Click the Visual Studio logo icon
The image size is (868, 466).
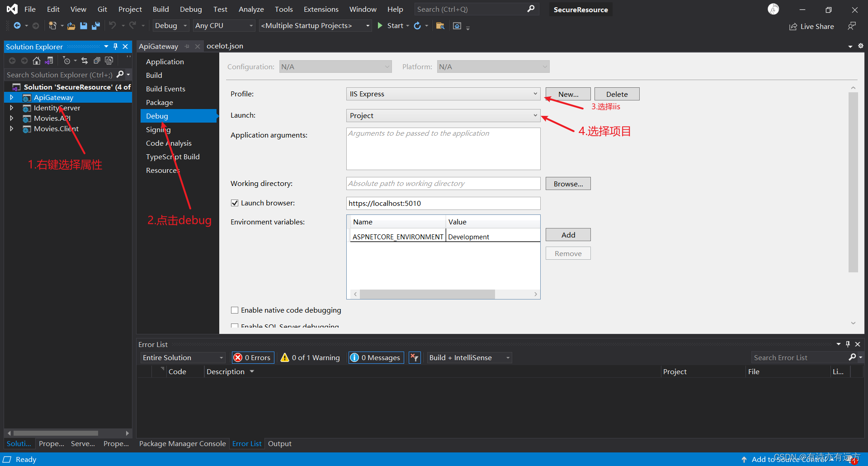(x=12, y=9)
